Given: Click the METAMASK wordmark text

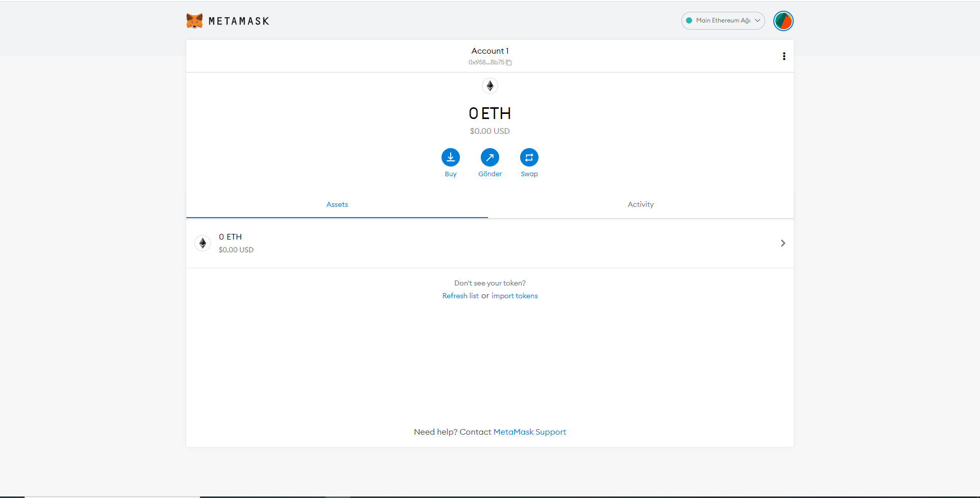Looking at the screenshot, I should pos(239,21).
